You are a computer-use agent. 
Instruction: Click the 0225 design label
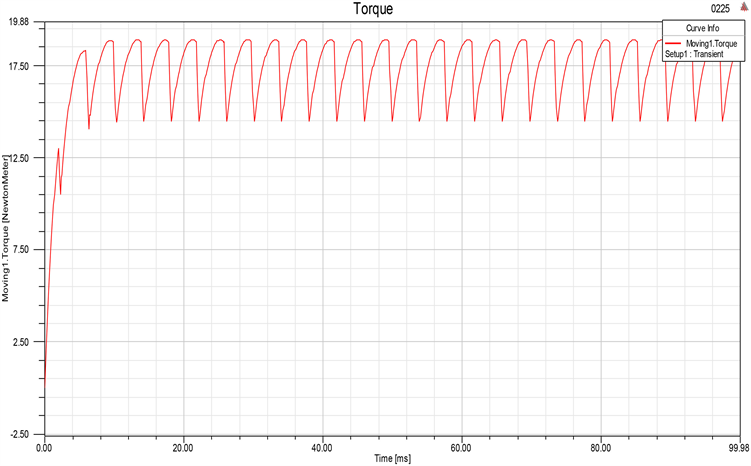tap(719, 7)
